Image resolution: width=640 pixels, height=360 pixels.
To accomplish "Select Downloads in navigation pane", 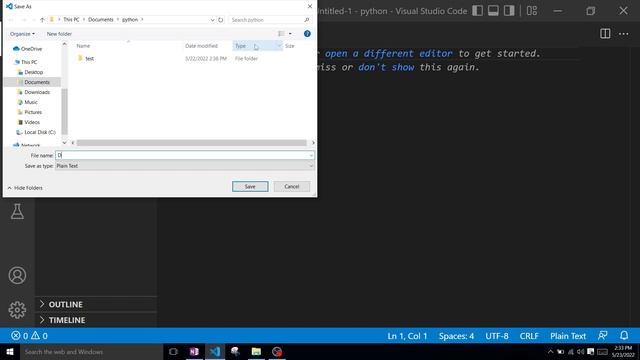I will point(37,92).
